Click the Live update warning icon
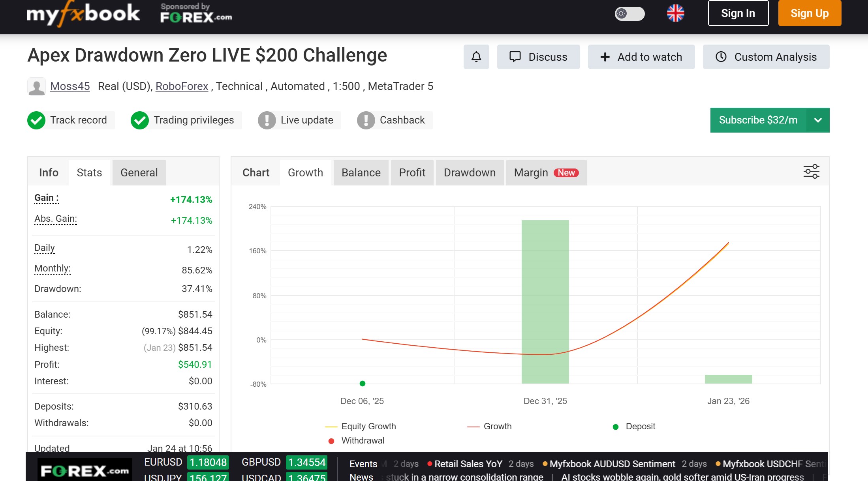This screenshot has height=481, width=868. coord(267,120)
